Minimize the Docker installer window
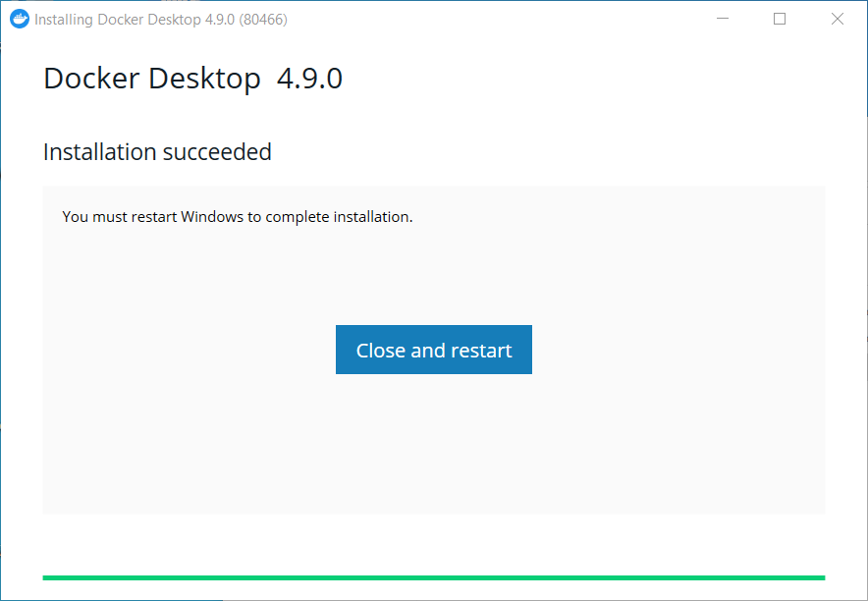Viewport: 868px width, 601px height. (723, 19)
